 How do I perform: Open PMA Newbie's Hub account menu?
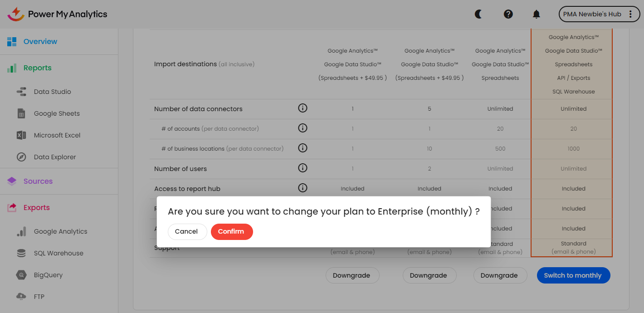pyautogui.click(x=598, y=14)
